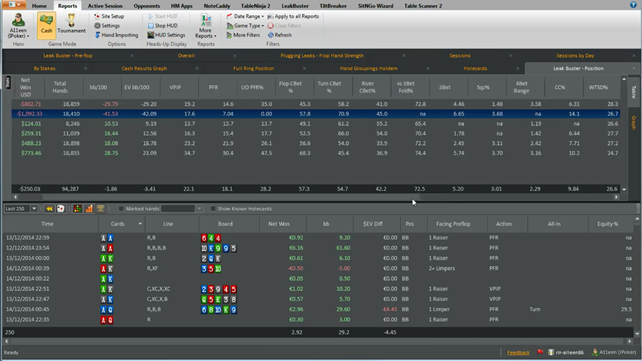642x361 pixels.
Task: Click Apply to all Reports button
Action: (x=293, y=16)
